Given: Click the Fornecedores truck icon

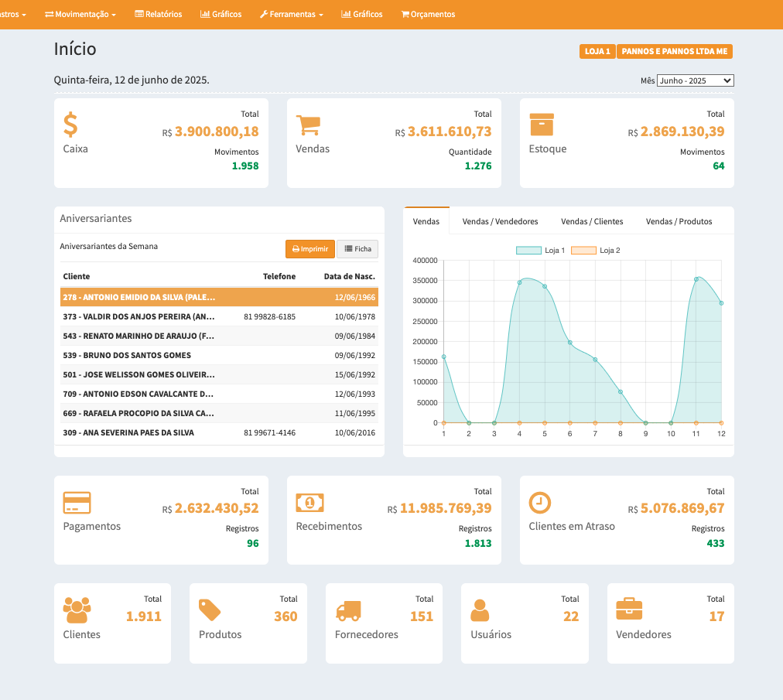Looking at the screenshot, I should [x=348, y=610].
